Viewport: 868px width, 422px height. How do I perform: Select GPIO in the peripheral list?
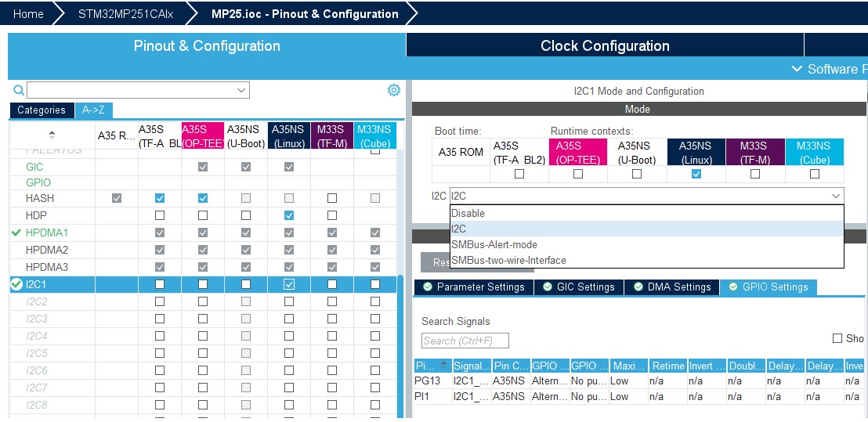(38, 182)
